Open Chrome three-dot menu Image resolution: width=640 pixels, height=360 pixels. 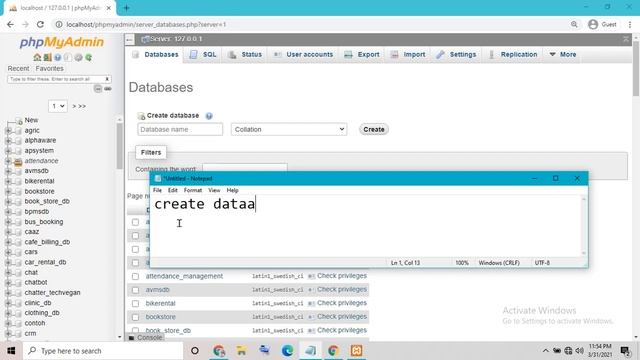tap(630, 24)
